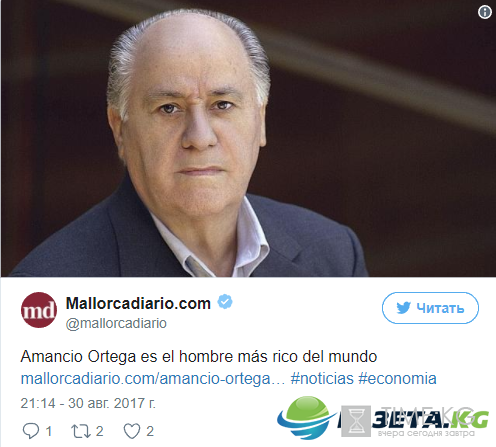Click the tweet text about Amancio Ortega

[199, 357]
